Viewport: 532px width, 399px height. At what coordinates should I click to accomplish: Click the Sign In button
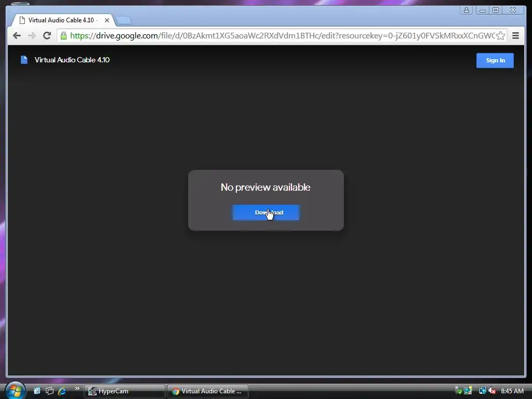495,60
